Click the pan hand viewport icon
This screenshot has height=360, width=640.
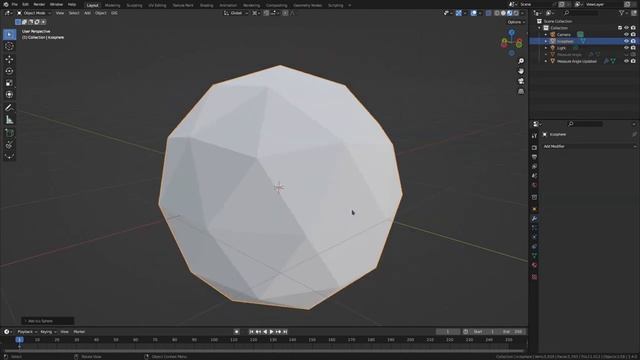pos(521,71)
